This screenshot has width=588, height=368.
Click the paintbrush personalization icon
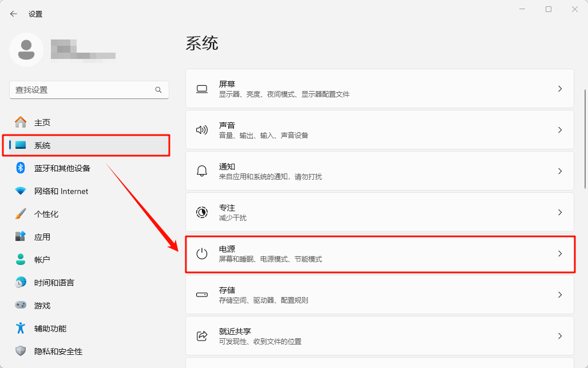pyautogui.click(x=21, y=214)
